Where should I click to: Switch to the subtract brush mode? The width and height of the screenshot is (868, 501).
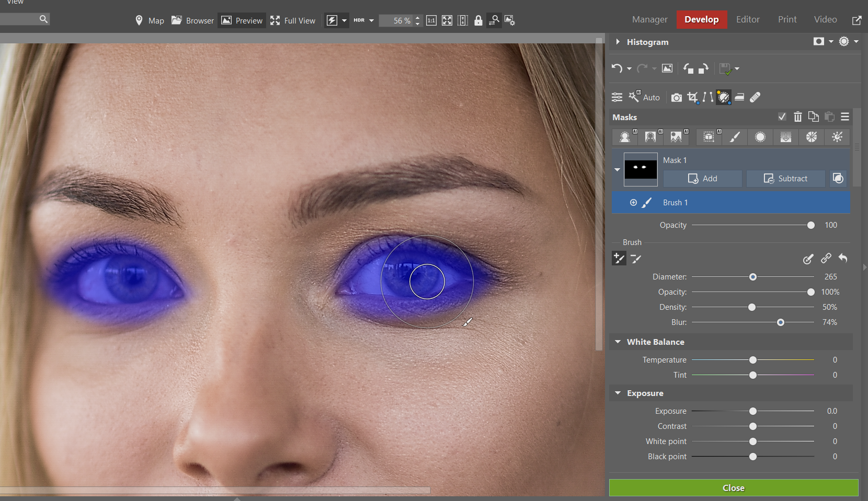[636, 259]
